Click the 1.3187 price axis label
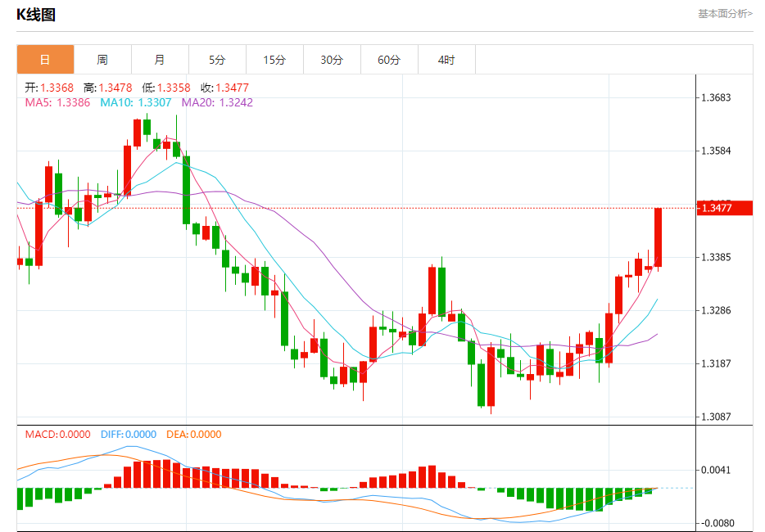This screenshot has width=765, height=532. [716, 363]
